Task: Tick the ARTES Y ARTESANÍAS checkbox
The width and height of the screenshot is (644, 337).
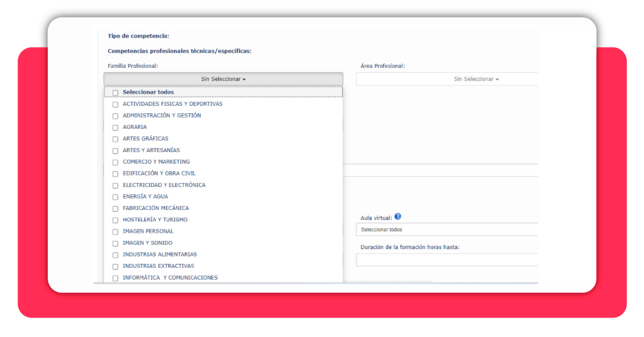Action: pyautogui.click(x=116, y=151)
